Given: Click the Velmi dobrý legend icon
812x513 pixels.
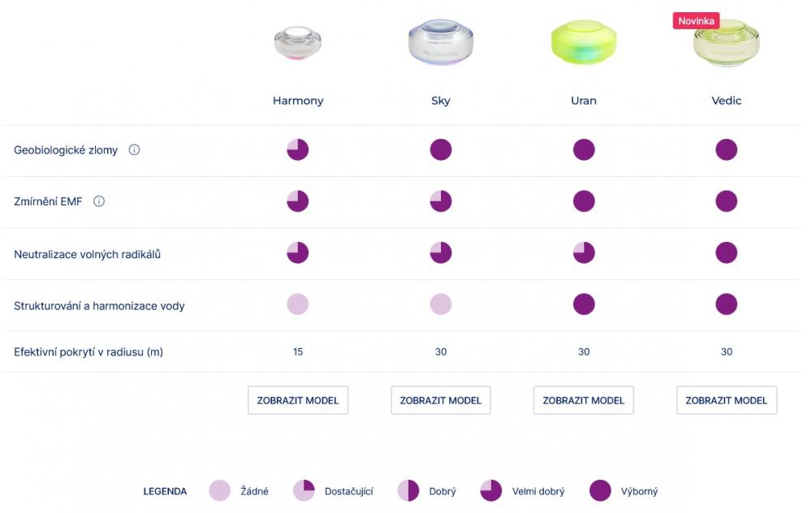Looking at the screenshot, I should [x=491, y=490].
